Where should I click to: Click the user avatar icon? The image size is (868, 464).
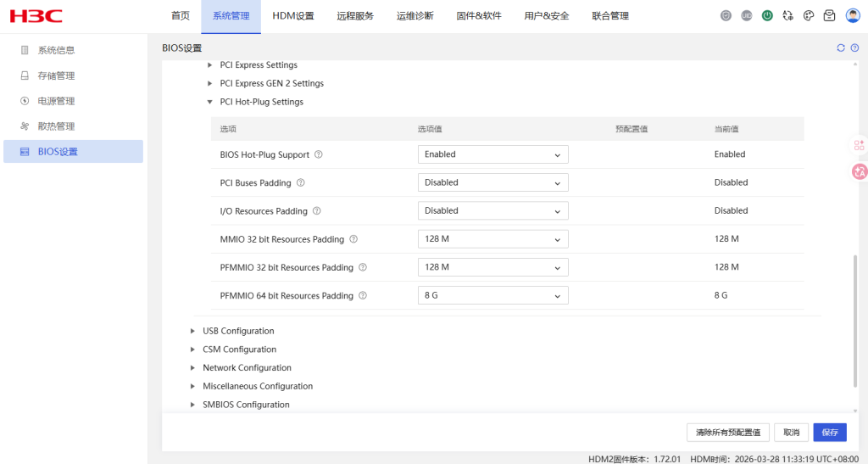tap(853, 15)
